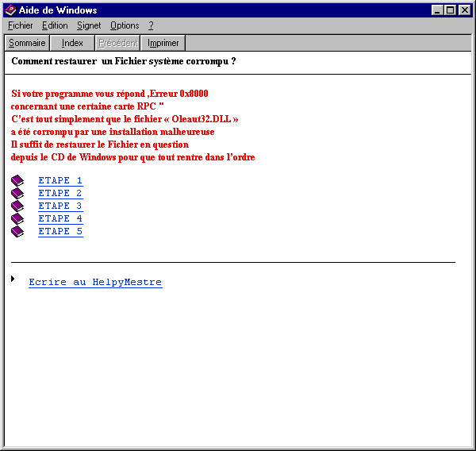Follow the ETAPE 2 link
Viewport: 476px width, 451px height.
tap(60, 193)
